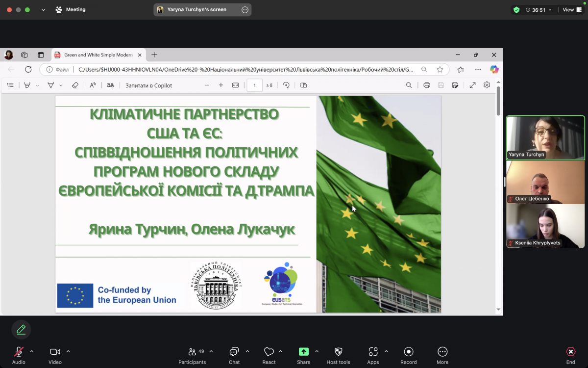
Task: Enter full screen view of the PDF
Action: coord(472,85)
